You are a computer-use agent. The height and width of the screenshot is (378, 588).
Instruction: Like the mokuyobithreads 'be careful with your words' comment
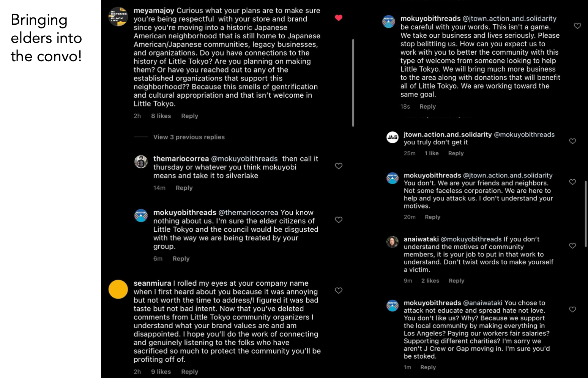pos(577,26)
